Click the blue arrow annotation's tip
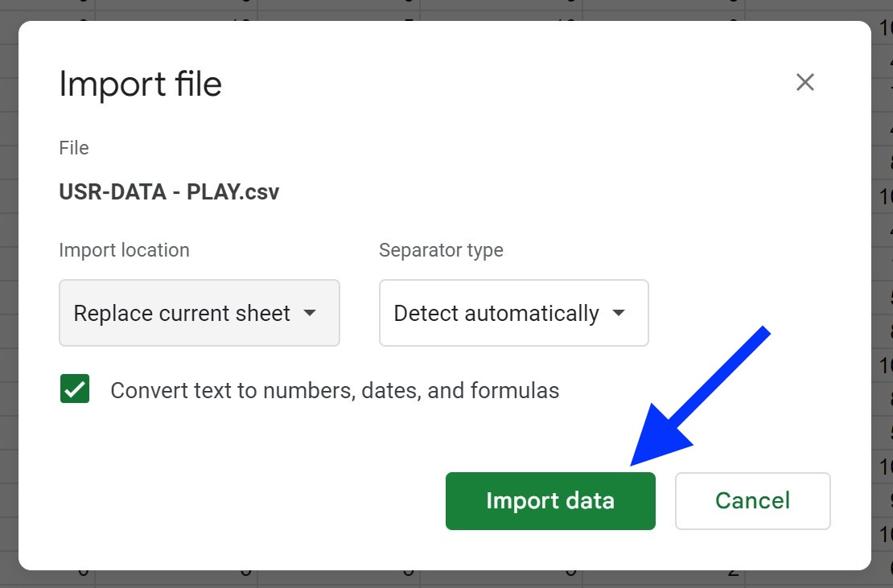 [x=633, y=463]
